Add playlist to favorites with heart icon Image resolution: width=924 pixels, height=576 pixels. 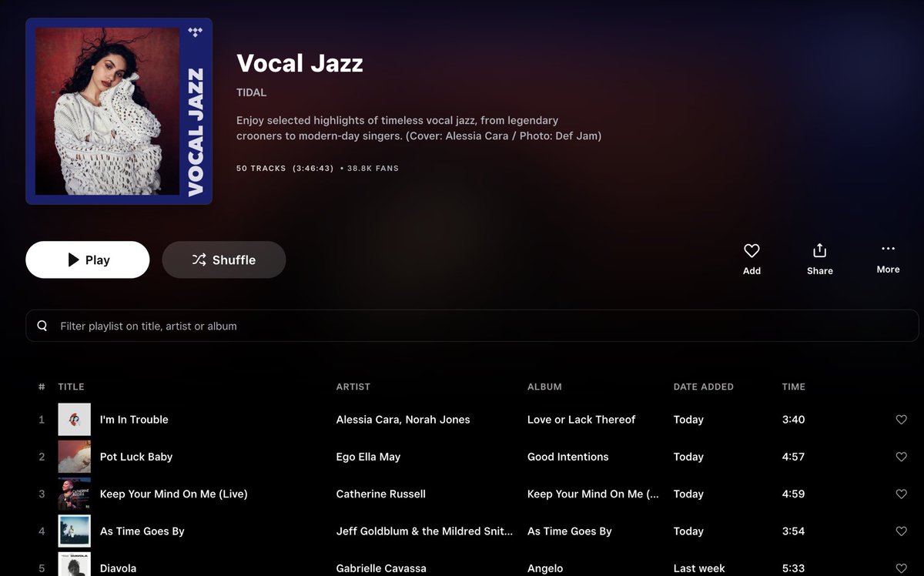coord(752,259)
